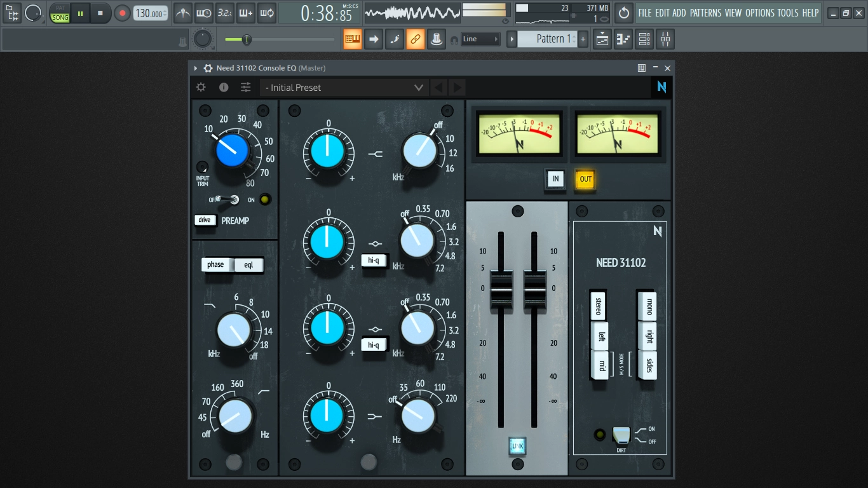Flip the DIRT on/off switch
Image resolution: width=868 pixels, height=488 pixels.
(621, 435)
